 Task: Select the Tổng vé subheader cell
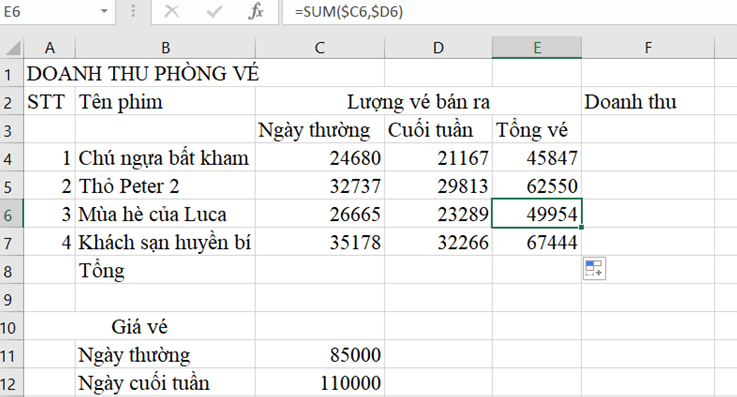tap(537, 130)
